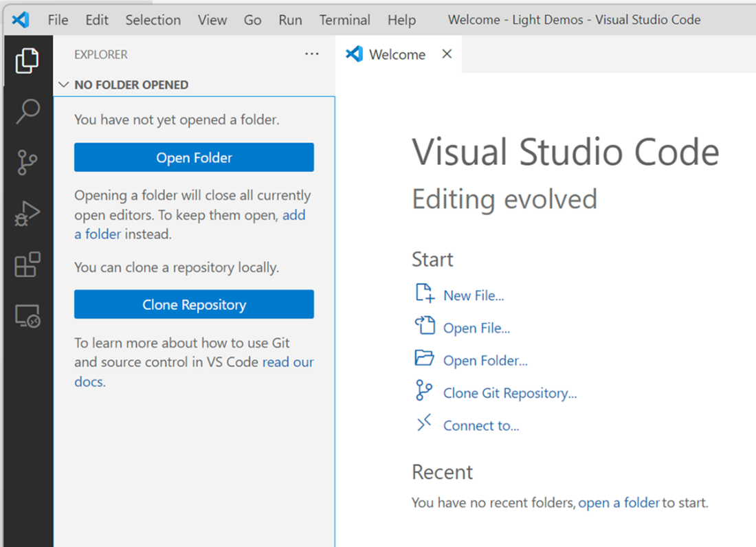Open the Selection menu

[x=153, y=20]
